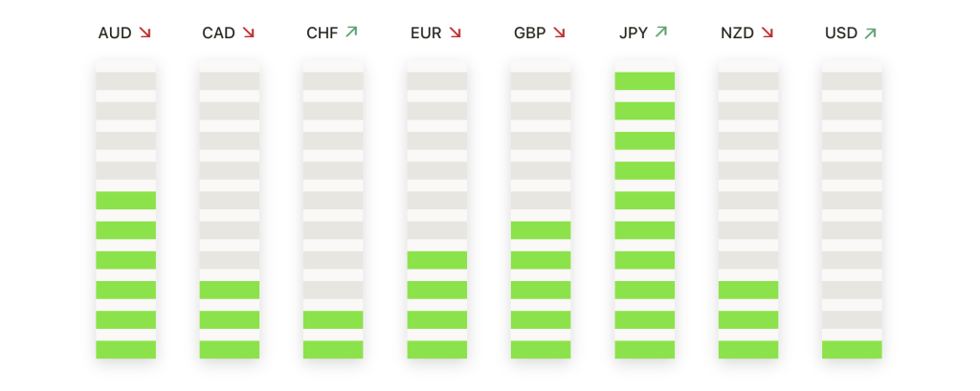980x391 pixels.
Task: Click the red down arrow beside EUR
Action: 455,33
